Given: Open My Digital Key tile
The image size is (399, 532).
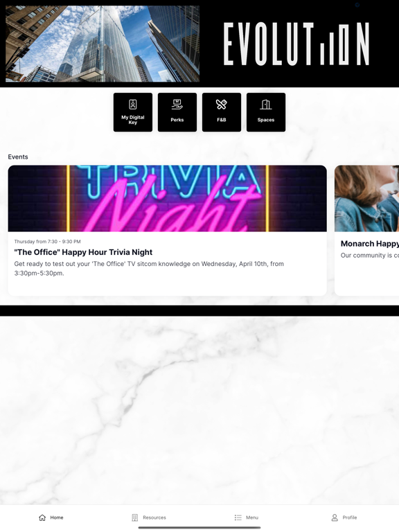Looking at the screenshot, I should pos(133,112).
